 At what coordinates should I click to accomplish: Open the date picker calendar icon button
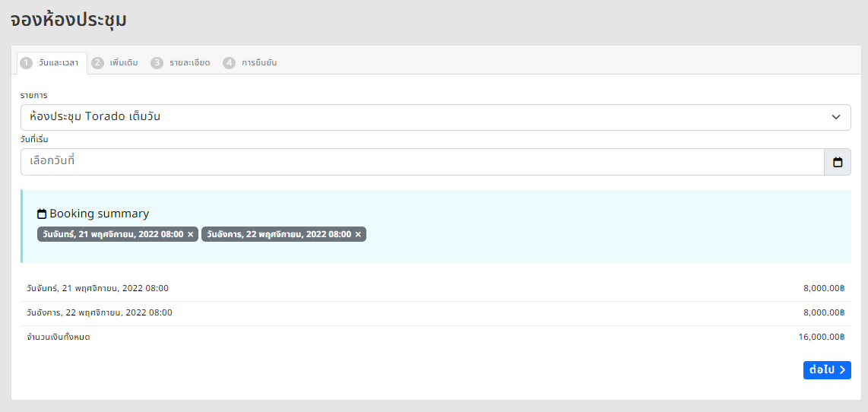[838, 162]
